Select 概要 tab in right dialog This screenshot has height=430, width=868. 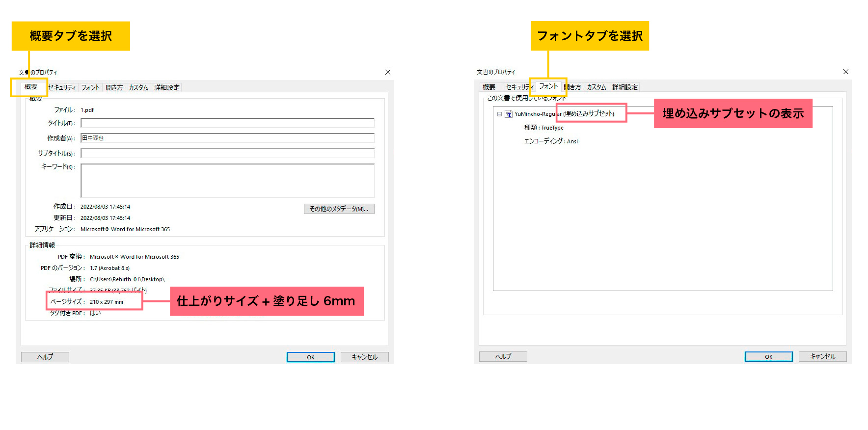pos(489,87)
